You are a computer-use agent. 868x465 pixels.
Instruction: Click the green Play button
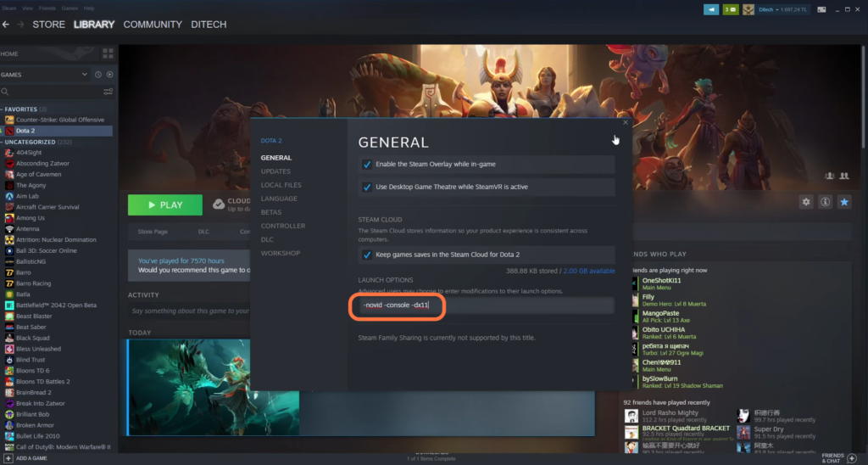[x=165, y=205]
